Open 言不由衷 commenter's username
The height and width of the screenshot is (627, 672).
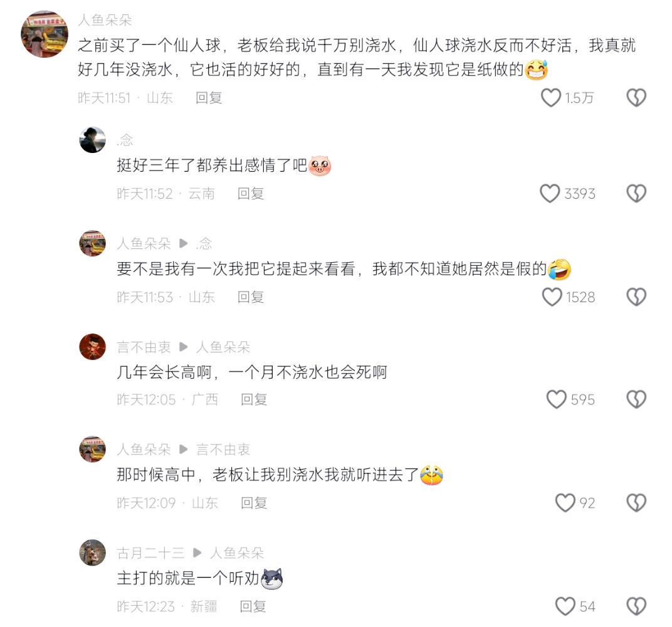tap(144, 347)
